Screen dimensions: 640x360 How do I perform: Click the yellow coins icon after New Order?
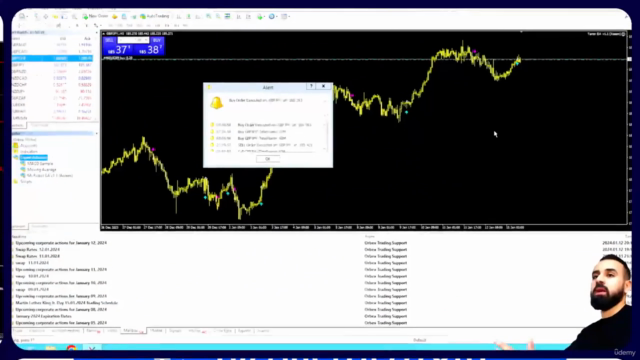tap(115, 16)
